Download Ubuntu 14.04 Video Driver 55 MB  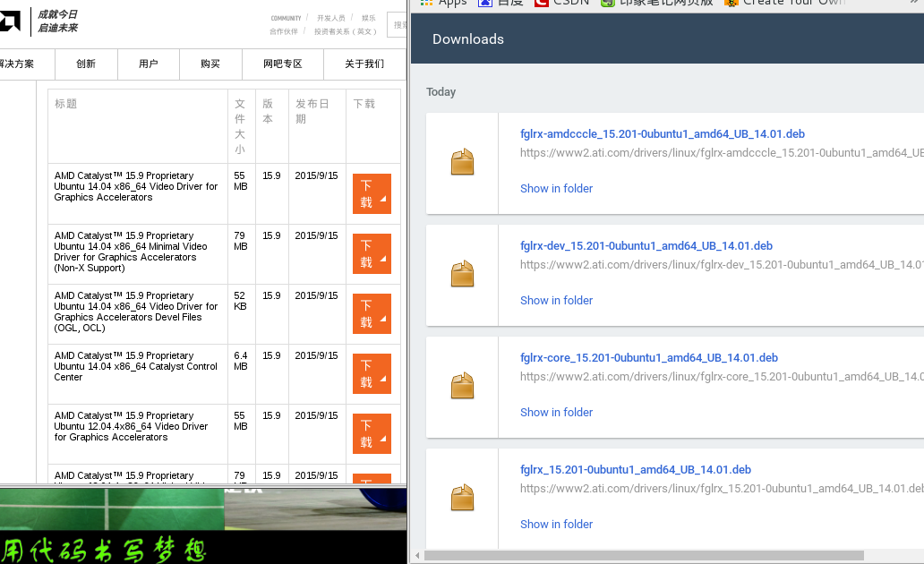(372, 194)
